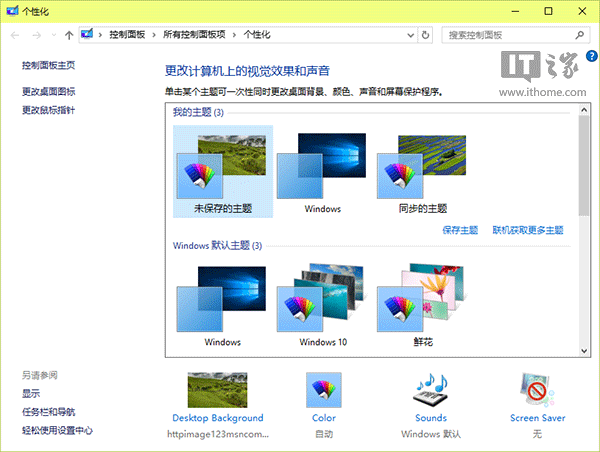Open 更改桌面图标 link
600x452 pixels.
pyautogui.click(x=48, y=91)
